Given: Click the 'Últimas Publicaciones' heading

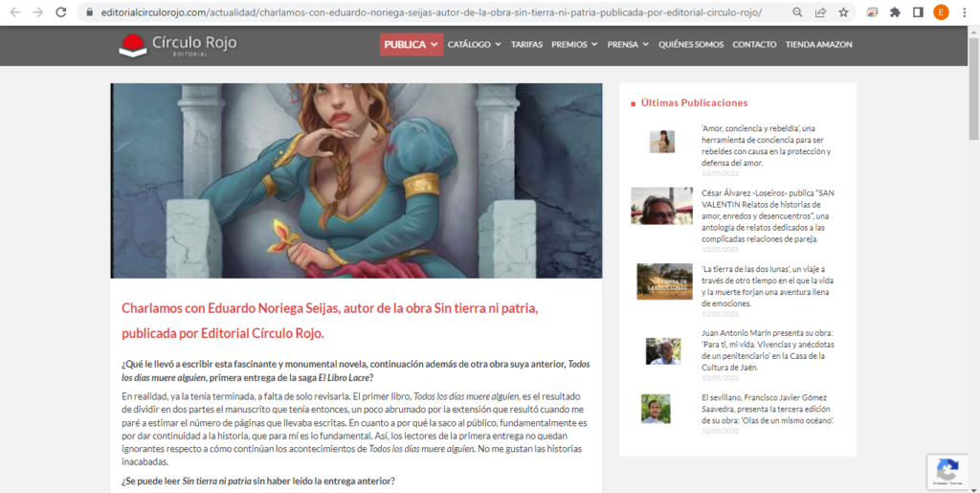Looking at the screenshot, I should pyautogui.click(x=694, y=103).
